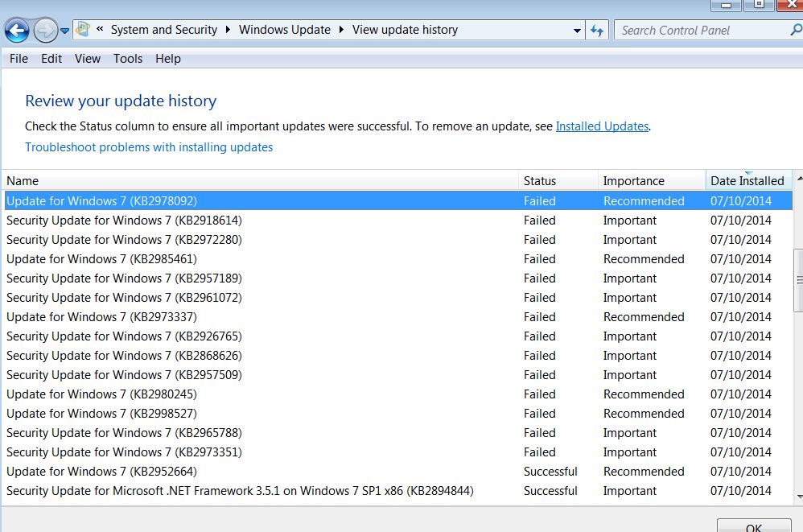The height and width of the screenshot is (532, 803).
Task: Open Troubleshoot problems with installing updates link
Action: pyautogui.click(x=149, y=147)
